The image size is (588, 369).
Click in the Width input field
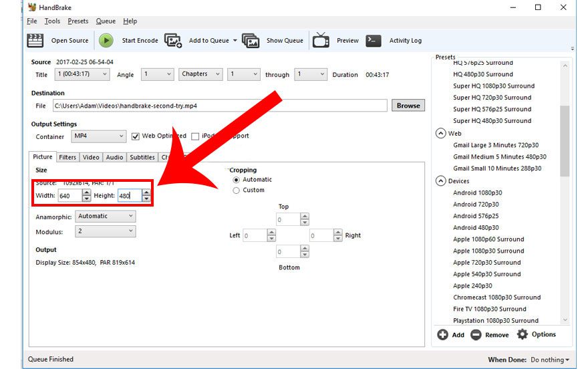(x=70, y=195)
